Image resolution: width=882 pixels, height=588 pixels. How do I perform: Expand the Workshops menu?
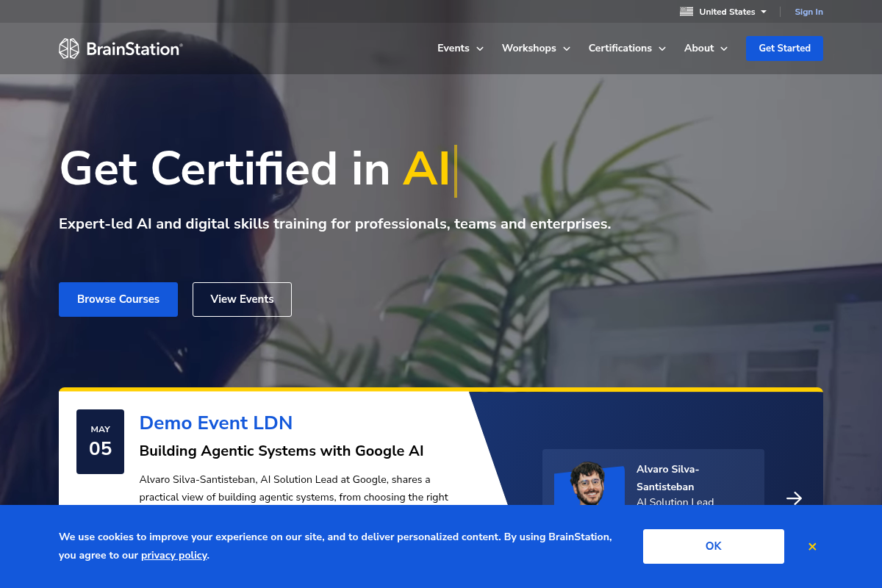[536, 49]
